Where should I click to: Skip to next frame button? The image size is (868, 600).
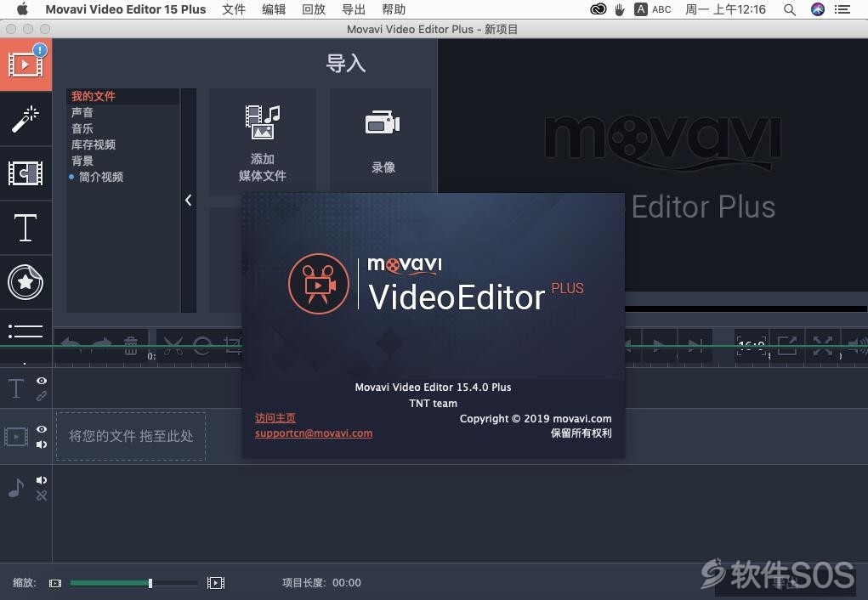(x=695, y=346)
